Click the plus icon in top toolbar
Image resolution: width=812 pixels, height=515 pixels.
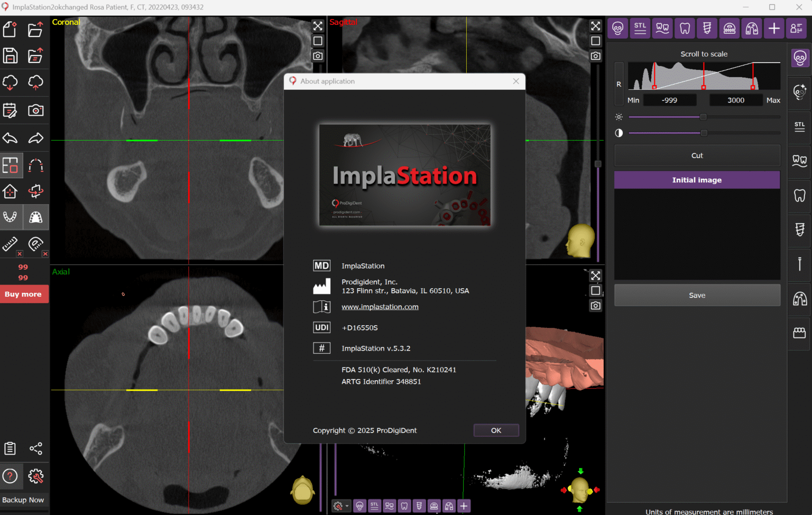click(774, 28)
